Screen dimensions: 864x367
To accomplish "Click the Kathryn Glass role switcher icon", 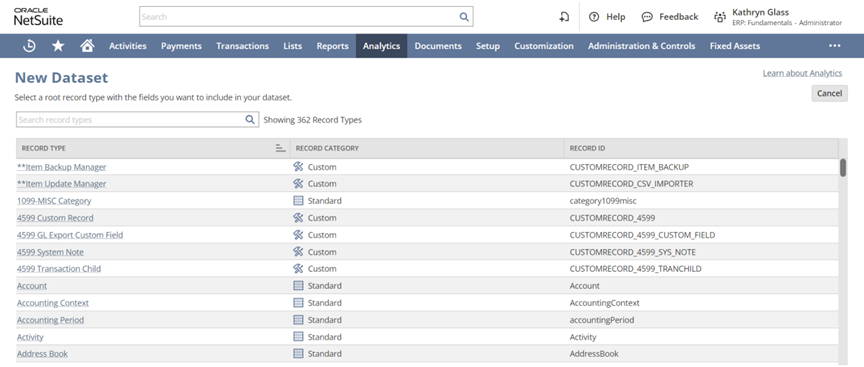I will [720, 17].
